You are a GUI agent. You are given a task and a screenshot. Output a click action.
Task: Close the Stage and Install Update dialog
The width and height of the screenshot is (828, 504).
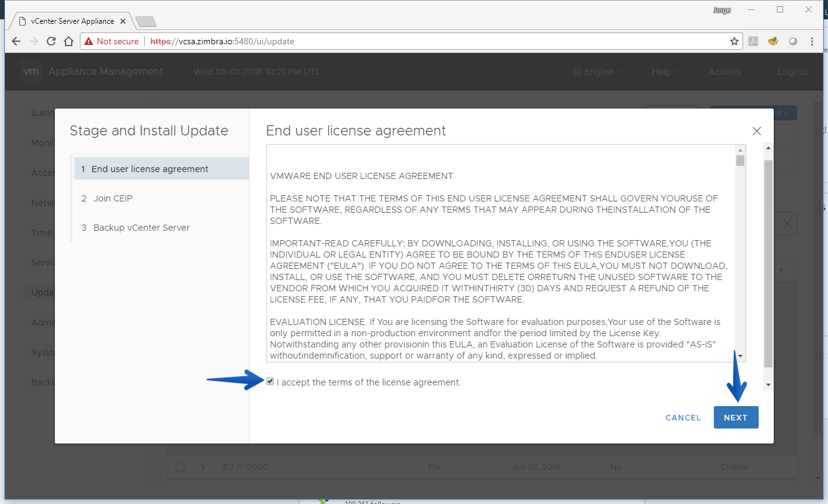point(756,131)
